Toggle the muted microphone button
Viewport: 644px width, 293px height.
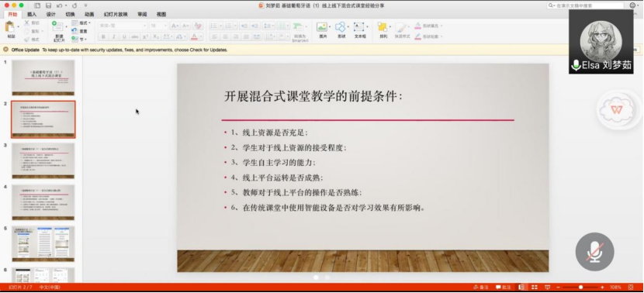click(x=594, y=252)
